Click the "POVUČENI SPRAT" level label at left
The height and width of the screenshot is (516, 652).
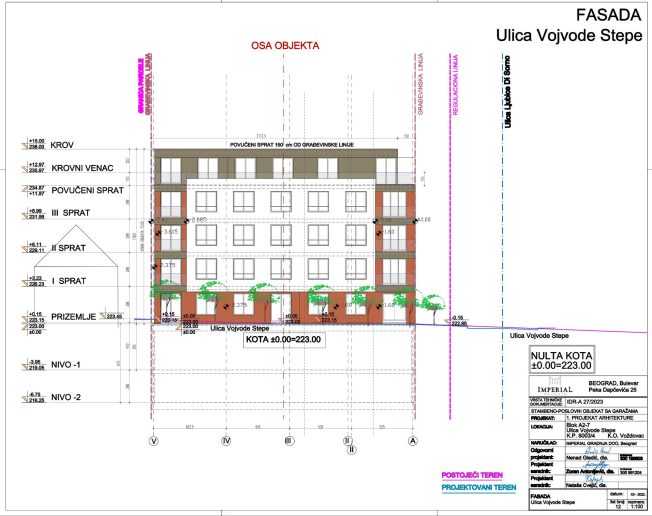pos(88,190)
